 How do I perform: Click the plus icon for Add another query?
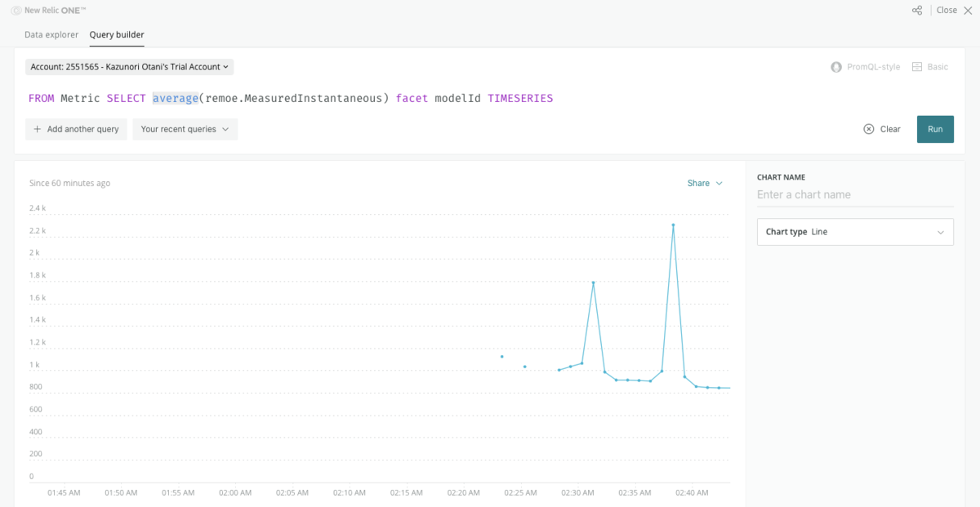tap(38, 129)
